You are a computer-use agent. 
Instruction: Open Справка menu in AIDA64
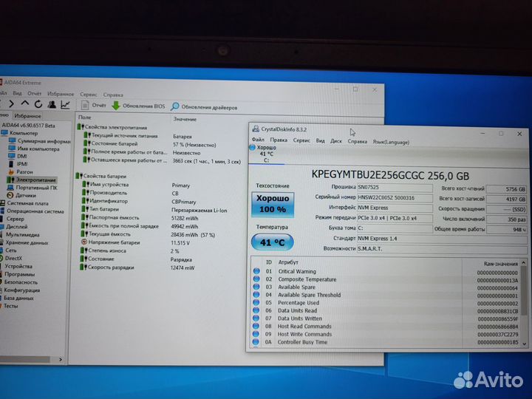click(113, 95)
